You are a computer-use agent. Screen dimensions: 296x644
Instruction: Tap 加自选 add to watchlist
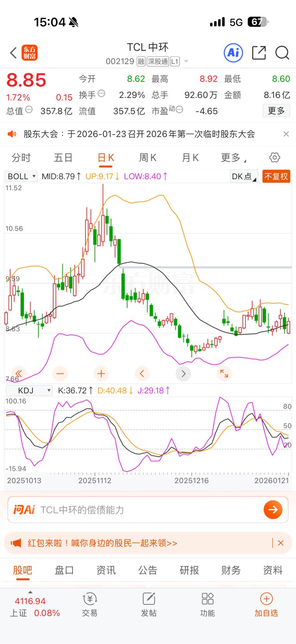click(266, 605)
